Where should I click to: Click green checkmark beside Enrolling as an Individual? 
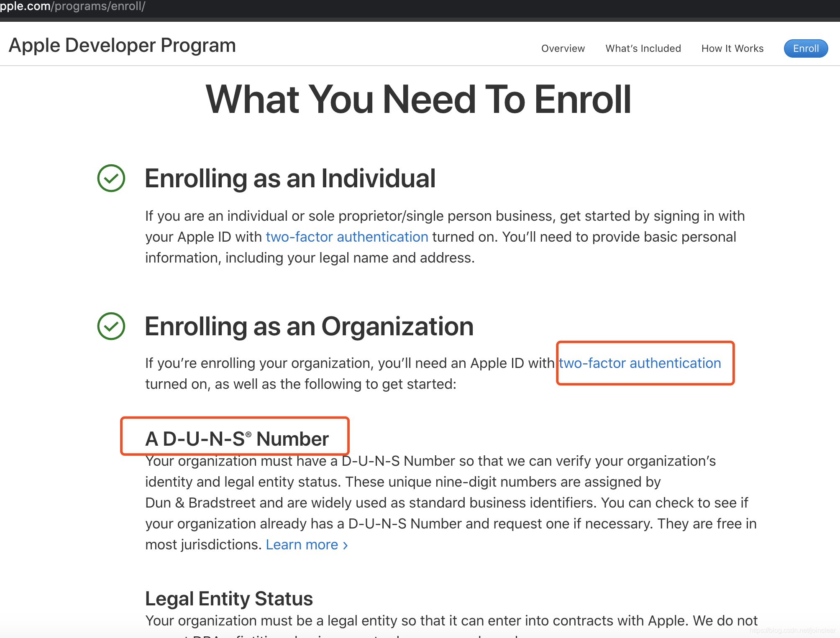click(x=111, y=179)
